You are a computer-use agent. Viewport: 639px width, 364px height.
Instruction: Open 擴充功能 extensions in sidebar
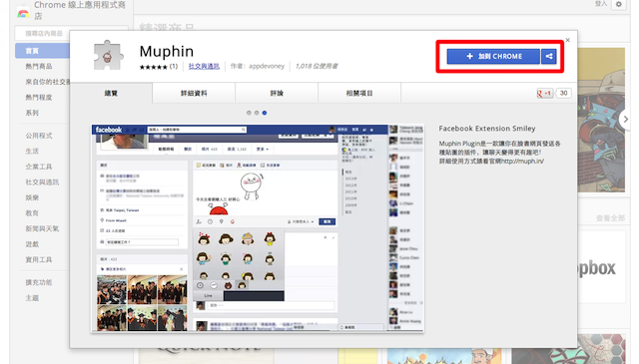39,282
